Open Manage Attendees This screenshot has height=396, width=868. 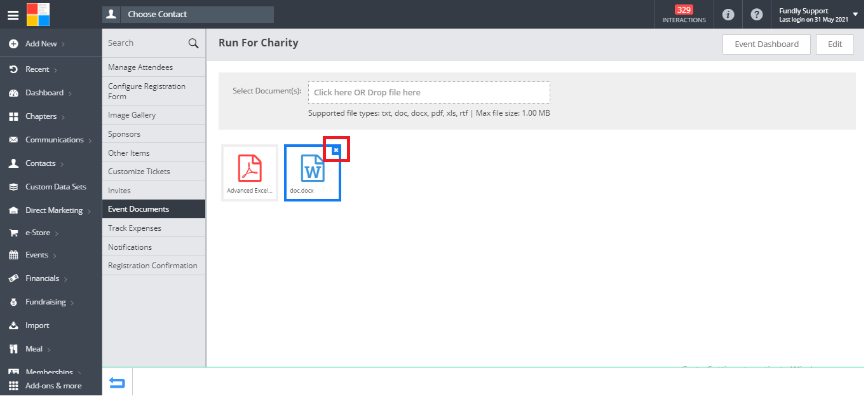[154, 67]
